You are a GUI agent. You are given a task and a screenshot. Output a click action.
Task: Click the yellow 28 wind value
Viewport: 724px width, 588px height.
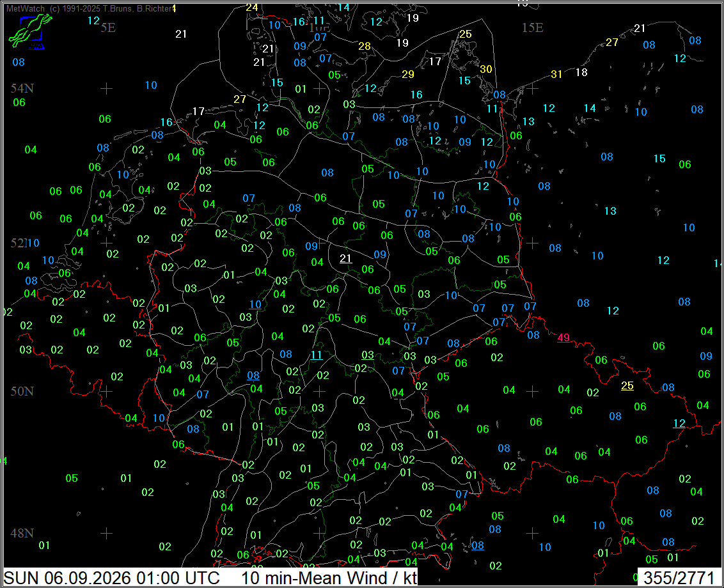point(365,46)
